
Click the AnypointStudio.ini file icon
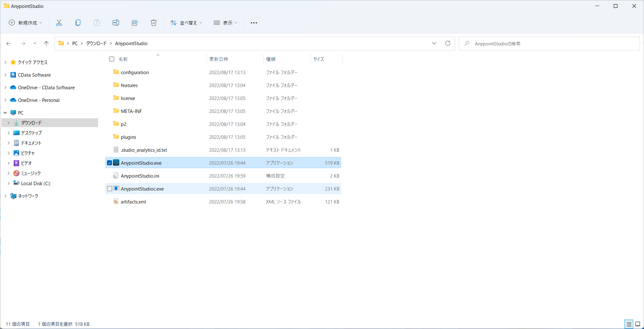[116, 176]
